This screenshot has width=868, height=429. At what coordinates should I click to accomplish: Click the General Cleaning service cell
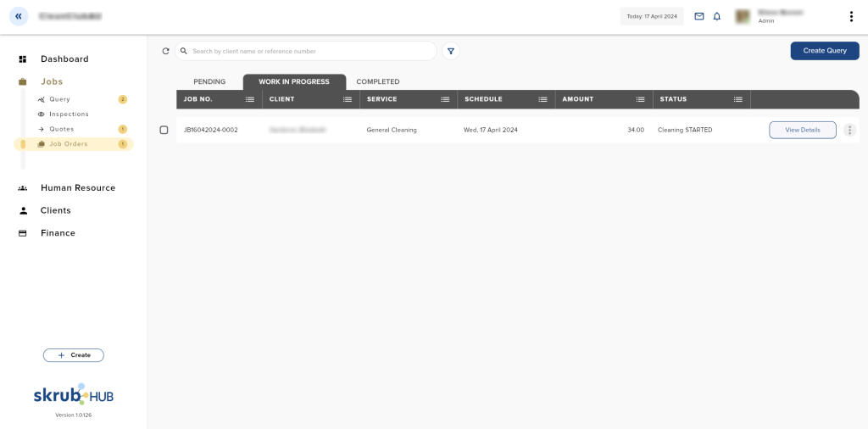pyautogui.click(x=392, y=130)
